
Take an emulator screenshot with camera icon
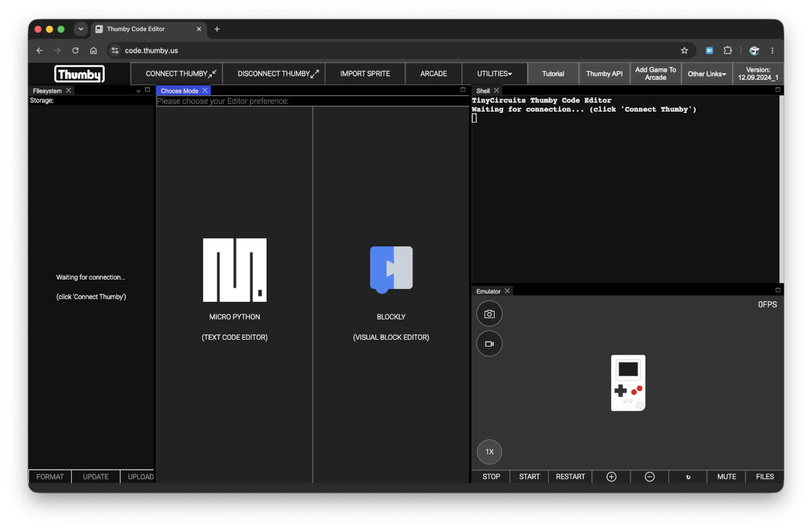pyautogui.click(x=489, y=314)
